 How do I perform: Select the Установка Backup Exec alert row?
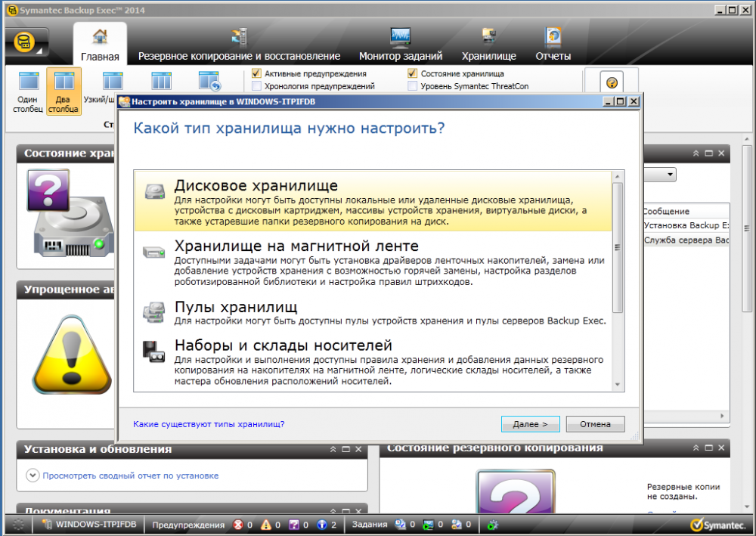click(686, 225)
